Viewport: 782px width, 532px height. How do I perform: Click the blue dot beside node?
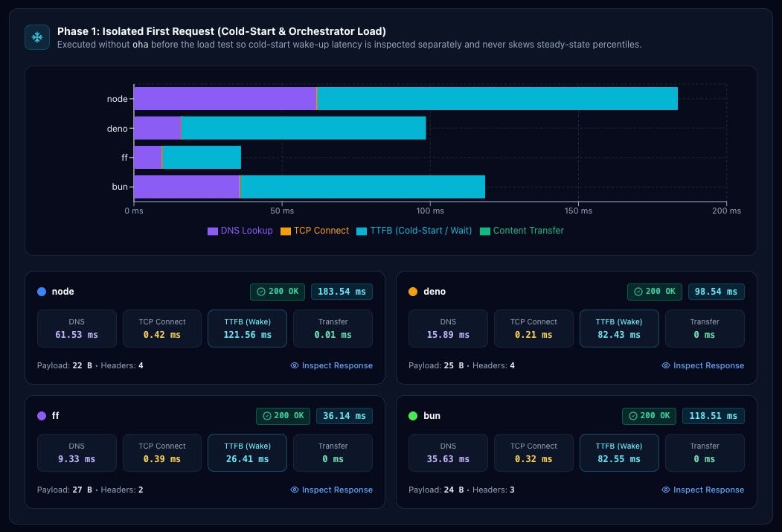pos(42,292)
